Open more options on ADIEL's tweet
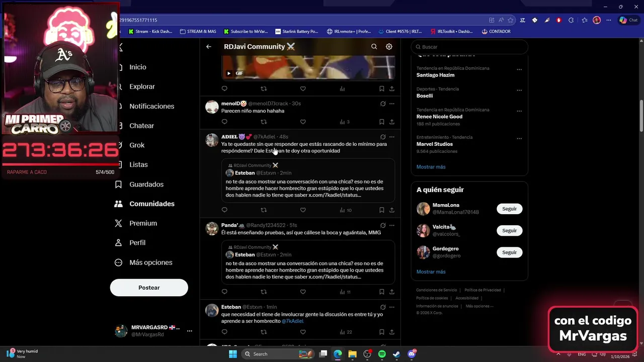Image resolution: width=644 pixels, height=362 pixels. tap(392, 137)
